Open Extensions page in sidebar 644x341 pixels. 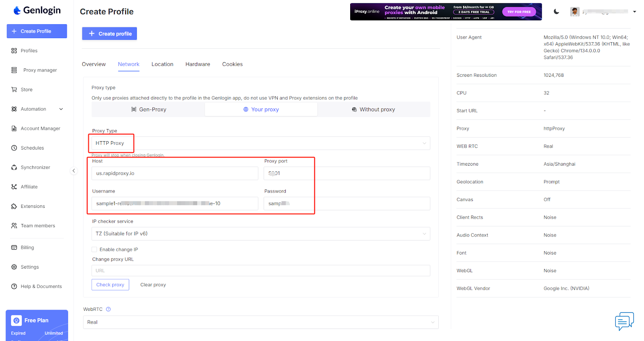click(33, 206)
